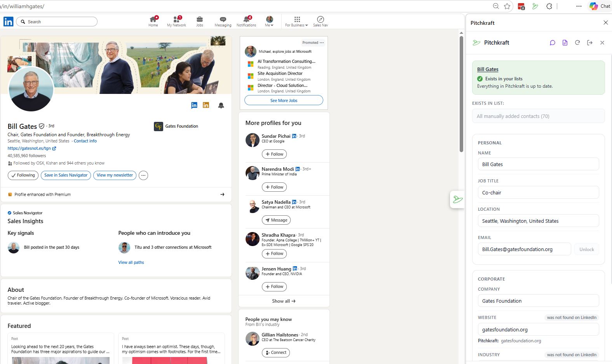Click the favorites star icon in address bar
This screenshot has width=612, height=364.
point(507,6)
